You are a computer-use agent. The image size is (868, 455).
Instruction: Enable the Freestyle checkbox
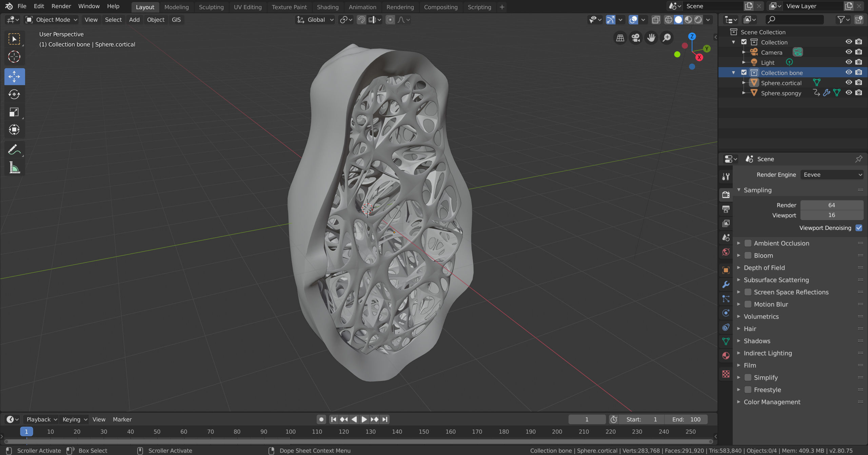pyautogui.click(x=748, y=390)
